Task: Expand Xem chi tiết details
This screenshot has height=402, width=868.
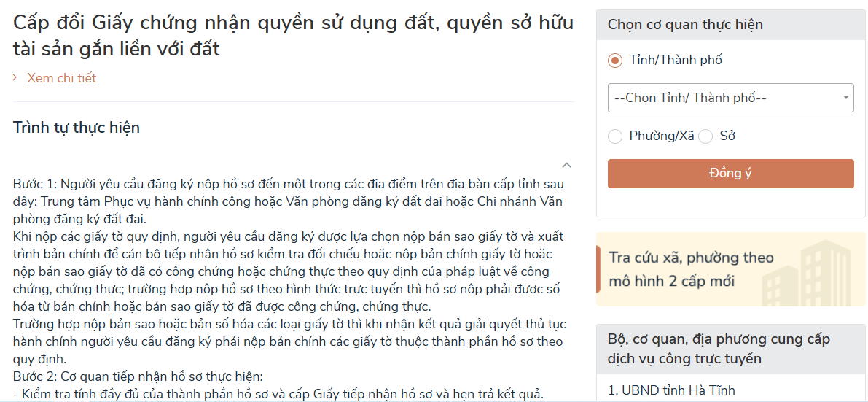Action: coord(61,78)
